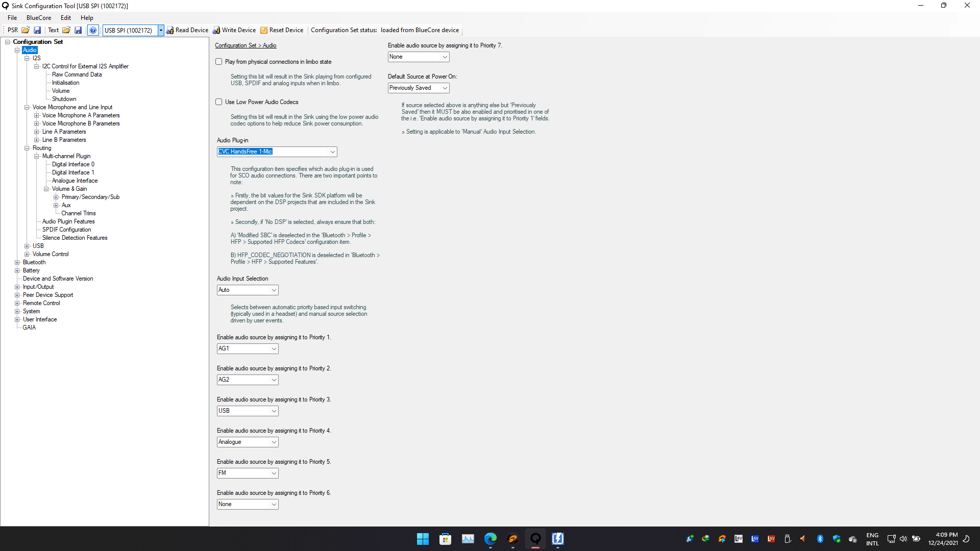Viewport: 980px width, 551px height.
Task: Expand the USB tree node
Action: tap(27, 246)
